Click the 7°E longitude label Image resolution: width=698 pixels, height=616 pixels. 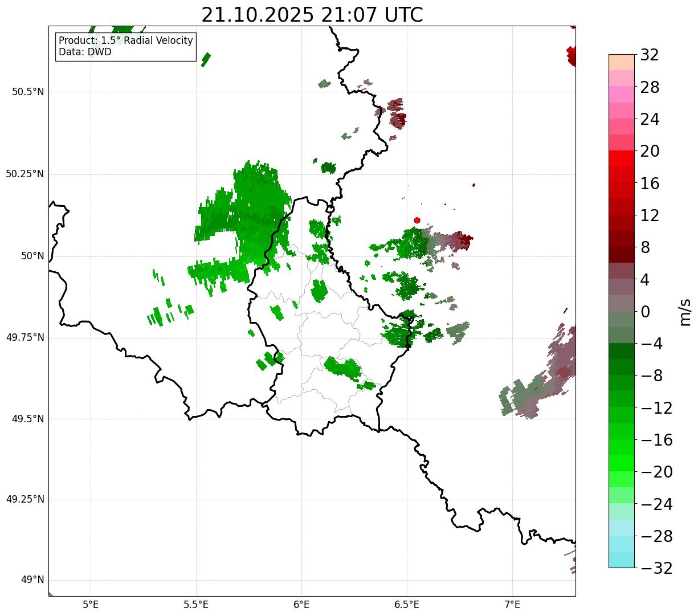(512, 604)
